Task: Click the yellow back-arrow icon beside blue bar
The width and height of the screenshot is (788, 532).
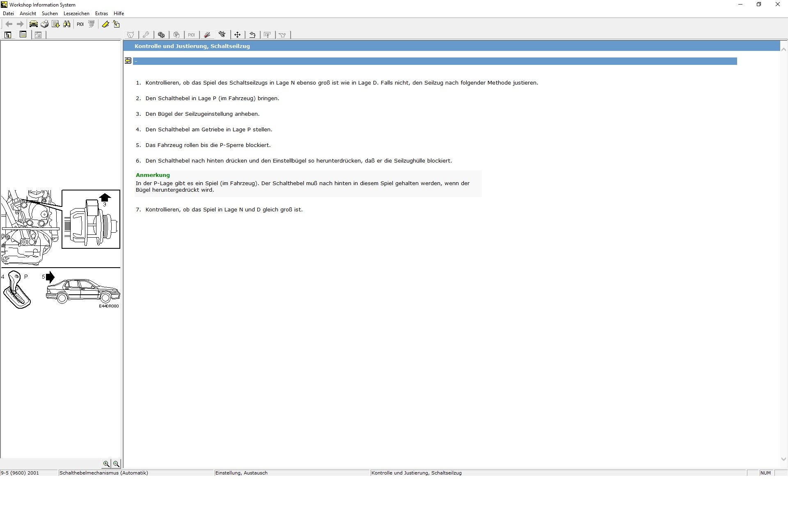Action: pos(128,61)
